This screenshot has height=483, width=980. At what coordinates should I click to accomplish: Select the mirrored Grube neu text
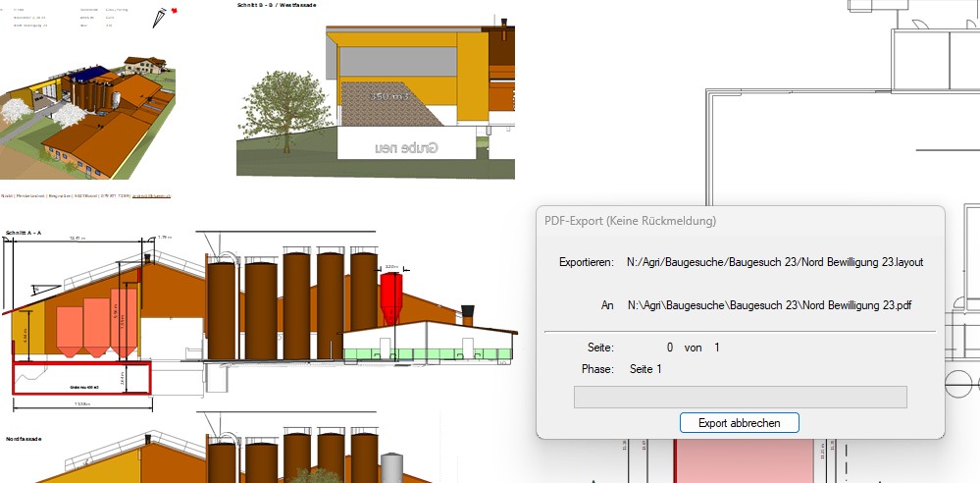(406, 148)
